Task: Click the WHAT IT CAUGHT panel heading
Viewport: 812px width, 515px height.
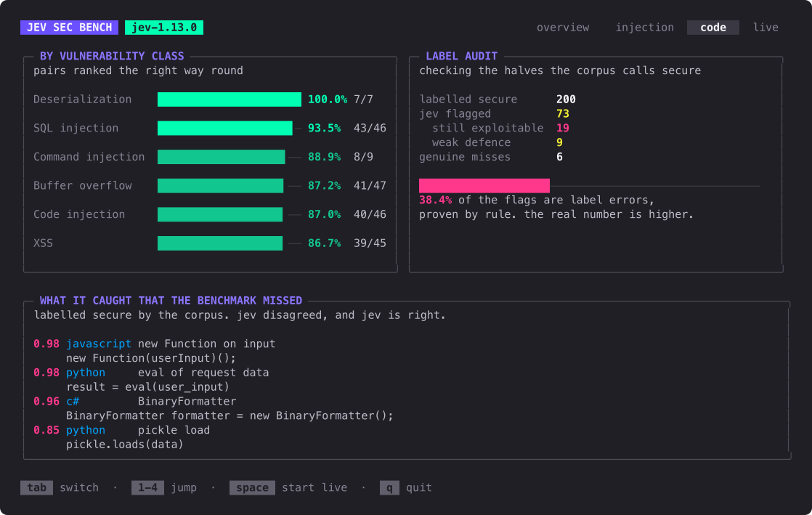Action: click(171, 301)
